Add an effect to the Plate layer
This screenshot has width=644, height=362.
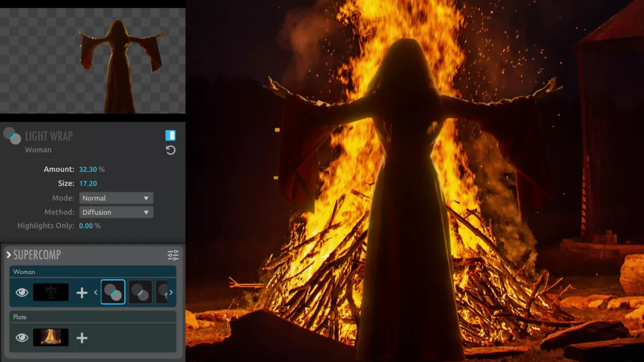point(82,337)
